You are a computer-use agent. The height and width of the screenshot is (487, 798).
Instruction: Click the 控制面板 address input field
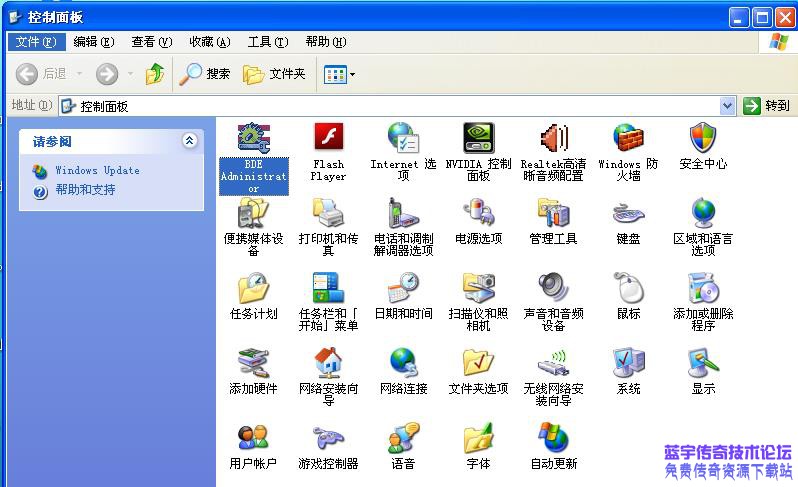(400, 106)
